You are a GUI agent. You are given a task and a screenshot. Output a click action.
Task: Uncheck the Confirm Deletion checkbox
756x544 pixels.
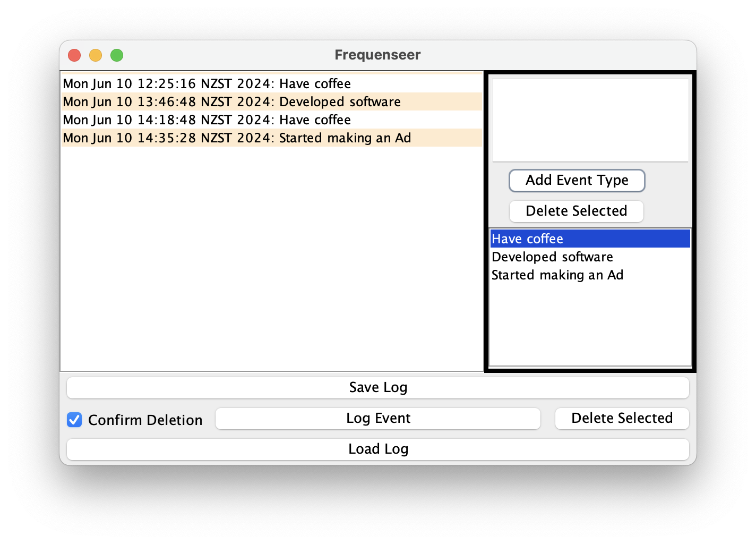[74, 420]
